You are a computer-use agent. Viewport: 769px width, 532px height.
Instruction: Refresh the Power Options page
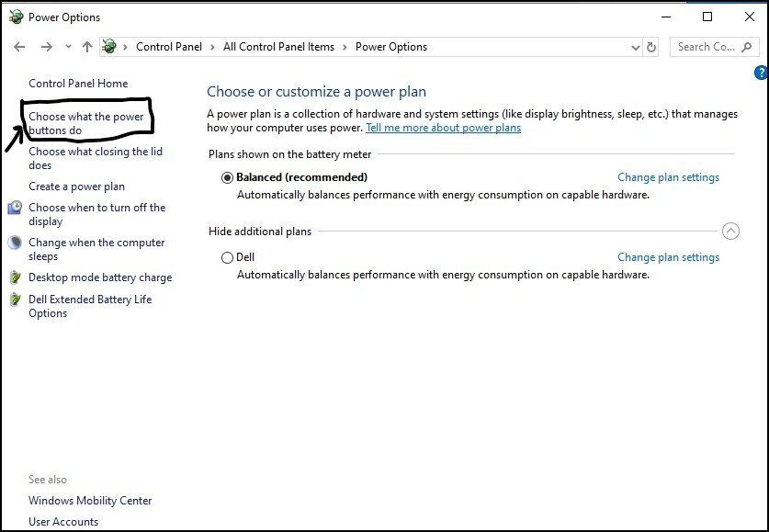tap(651, 48)
